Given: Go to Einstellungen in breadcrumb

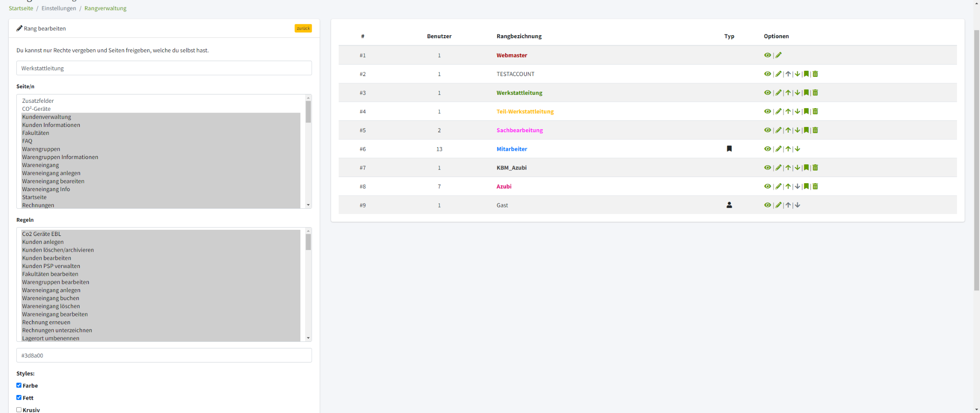Looking at the screenshot, I should coord(58,8).
